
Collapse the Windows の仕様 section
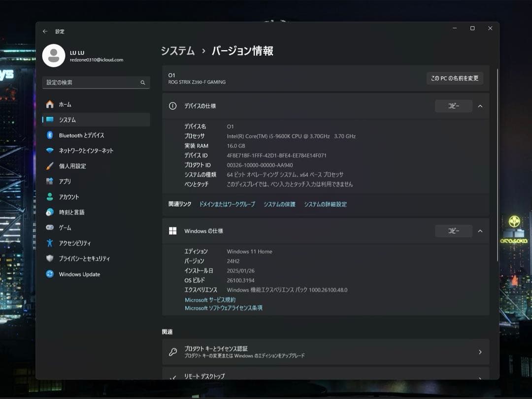click(480, 231)
